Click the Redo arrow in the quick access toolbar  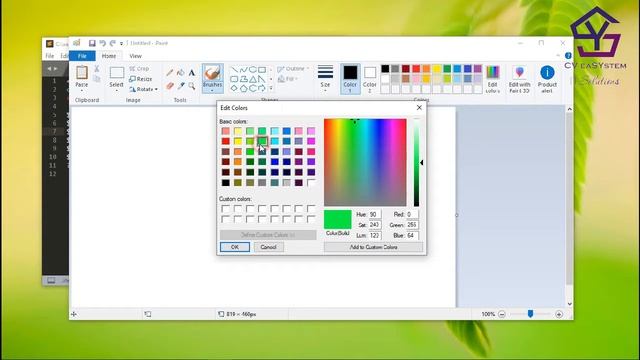tap(113, 43)
